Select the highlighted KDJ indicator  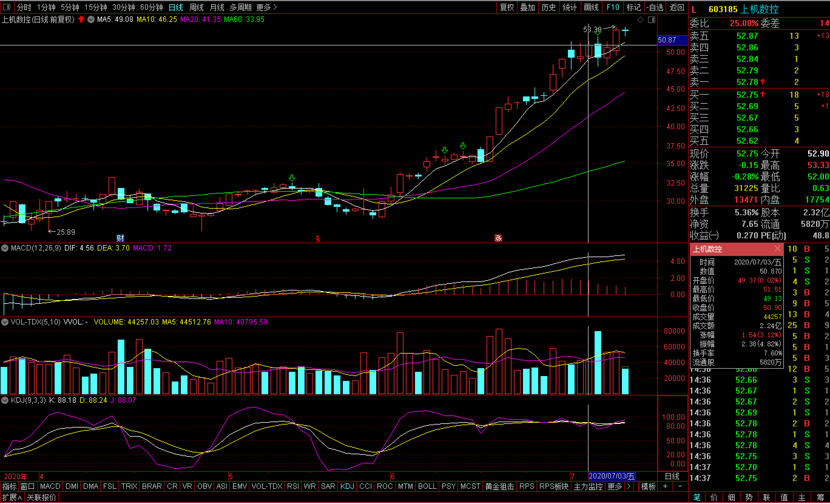click(x=347, y=486)
